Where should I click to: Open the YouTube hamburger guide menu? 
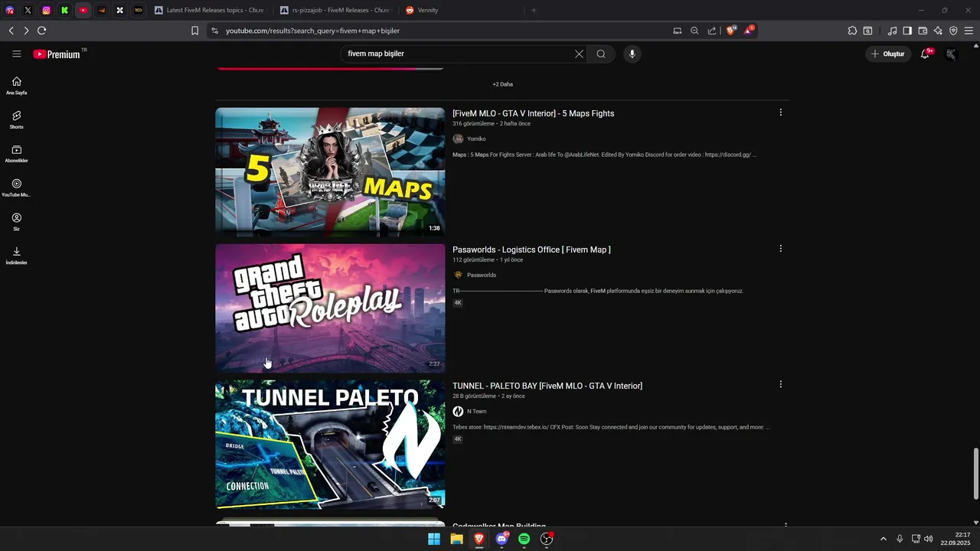pos(17,54)
